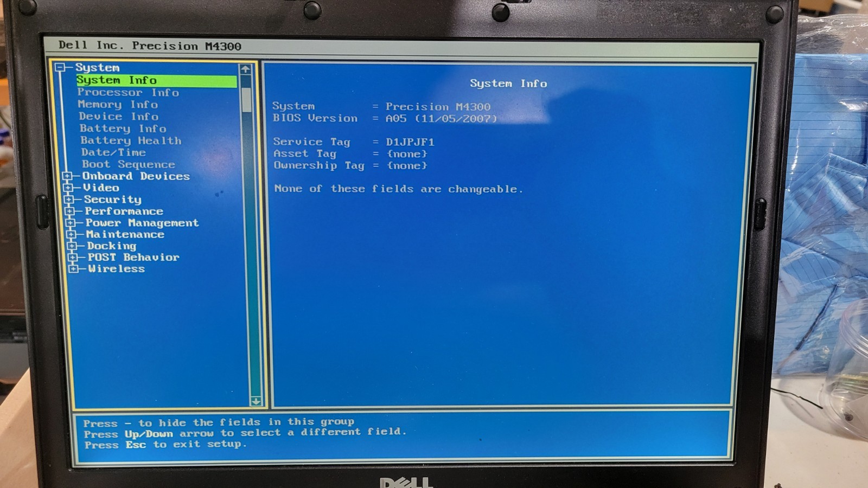Click the 'Press Esc to exit setup.' hint
Viewport: 868px width, 488px height.
(165, 444)
